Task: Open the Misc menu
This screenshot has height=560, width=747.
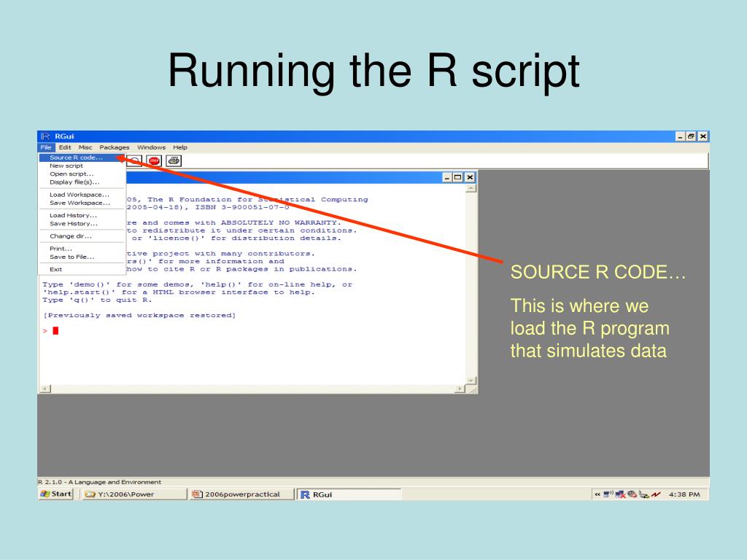Action: pyautogui.click(x=85, y=147)
